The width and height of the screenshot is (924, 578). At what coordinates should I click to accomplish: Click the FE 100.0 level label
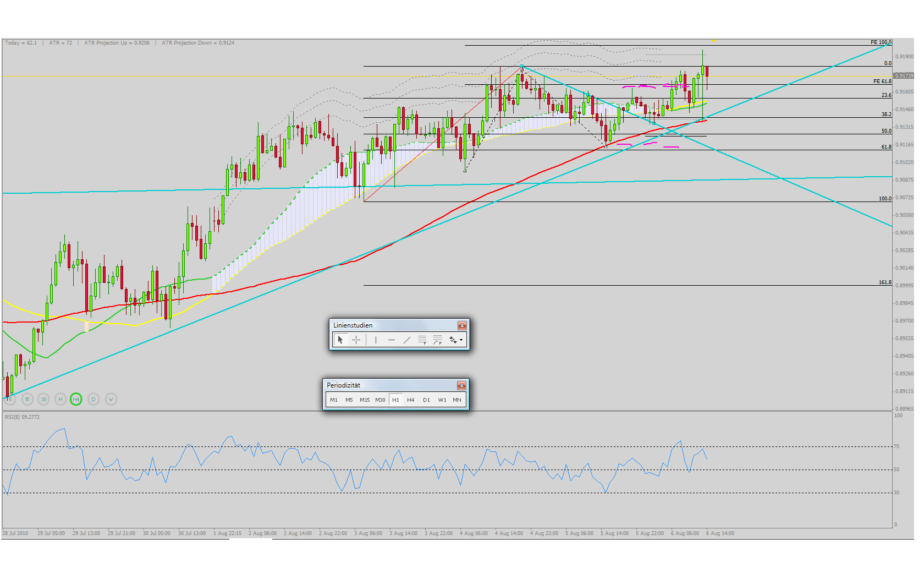pyautogui.click(x=881, y=42)
